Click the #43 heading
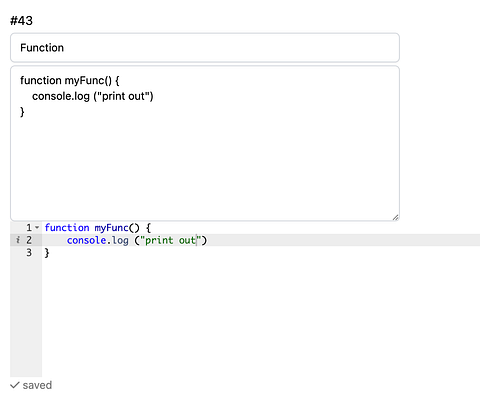Image resolution: width=480 pixels, height=399 pixels. [21, 21]
